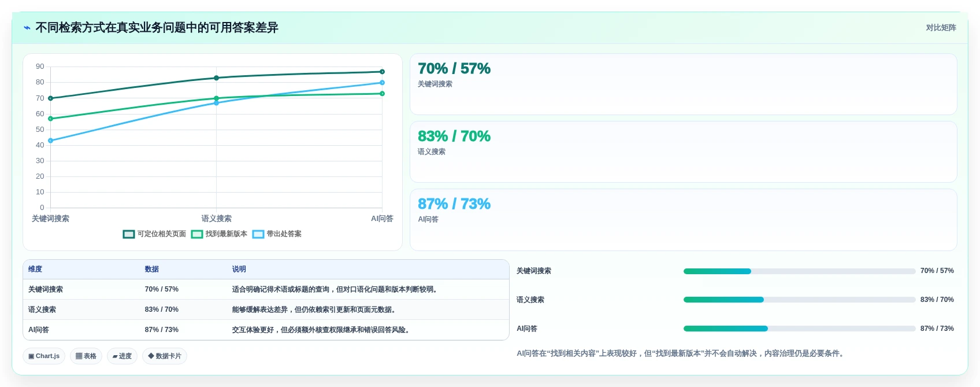Click the chart title 不同检索方式在真实业务问题中的可用答案差异
Image resolution: width=980 pixels, height=387 pixels.
click(157, 28)
